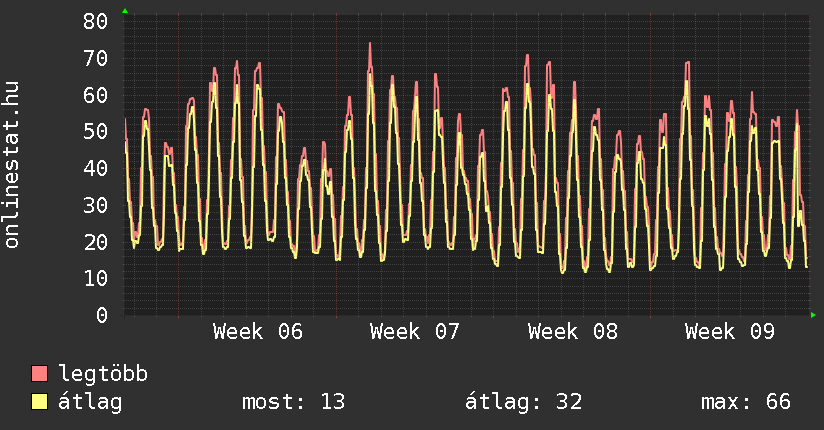Select the Week 09 axis label

coord(730,332)
